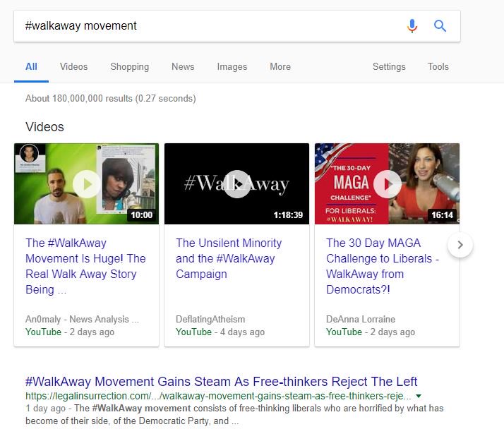
Task: Click the legalinsurrection result snippet text
Action: [234, 414]
